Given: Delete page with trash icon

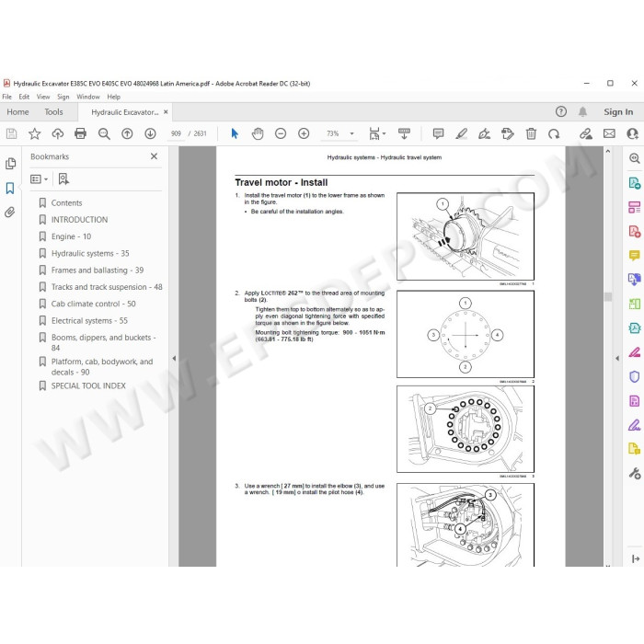Looking at the screenshot, I should point(531,133).
